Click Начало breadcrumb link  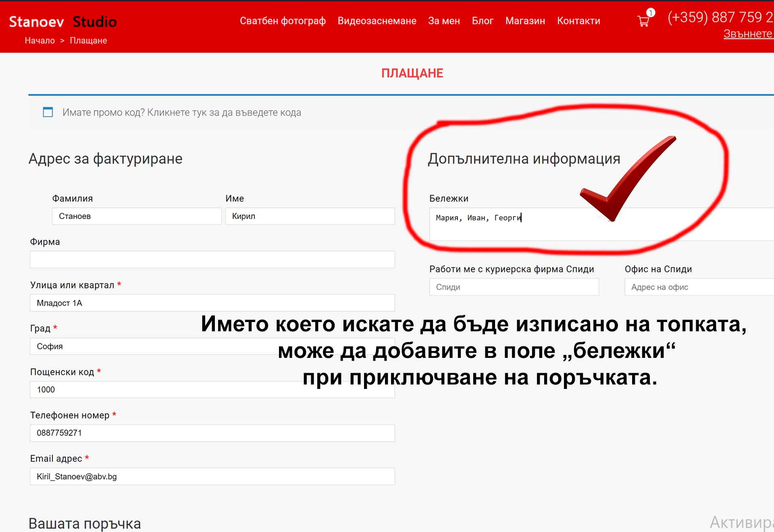pyautogui.click(x=40, y=40)
